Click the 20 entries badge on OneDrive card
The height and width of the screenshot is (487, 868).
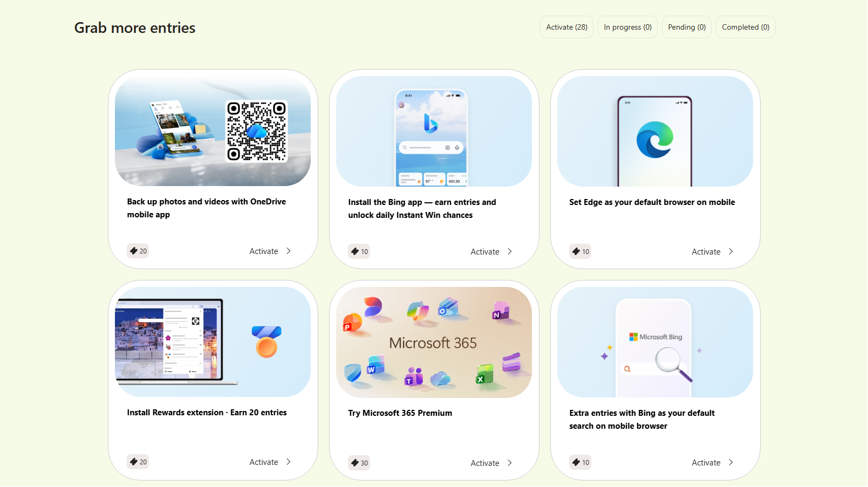[138, 251]
